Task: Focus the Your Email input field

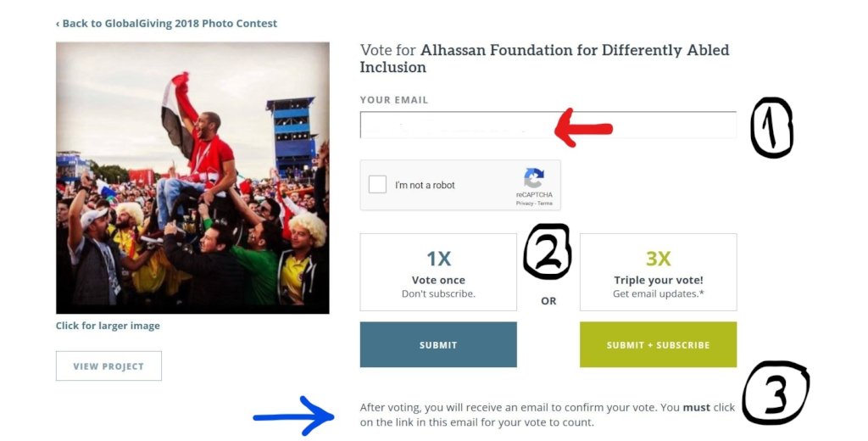Action: [x=458, y=126]
